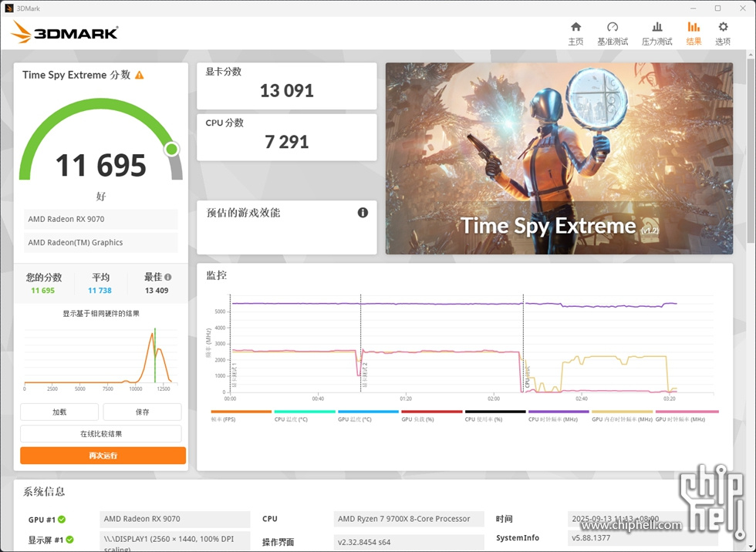
Task: Click the GPU #1 field showing AMD Radeon RX 9070
Action: click(x=175, y=520)
